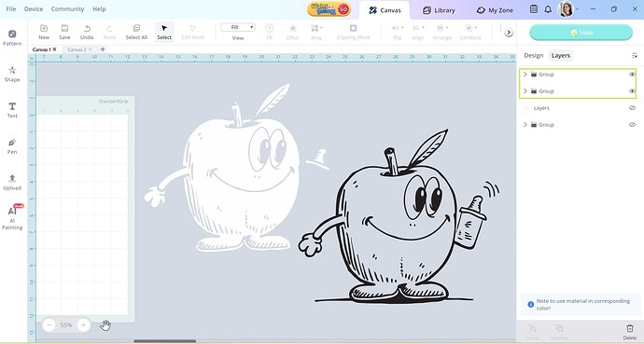This screenshot has width=644, height=344.
Task: Open the Device menu
Action: click(34, 8)
